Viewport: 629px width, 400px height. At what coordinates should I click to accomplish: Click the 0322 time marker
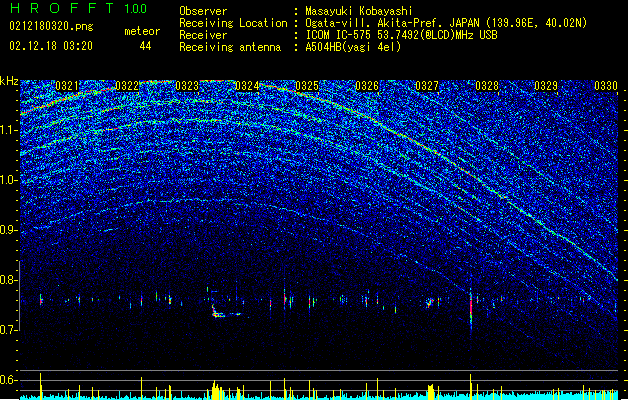click(127, 86)
